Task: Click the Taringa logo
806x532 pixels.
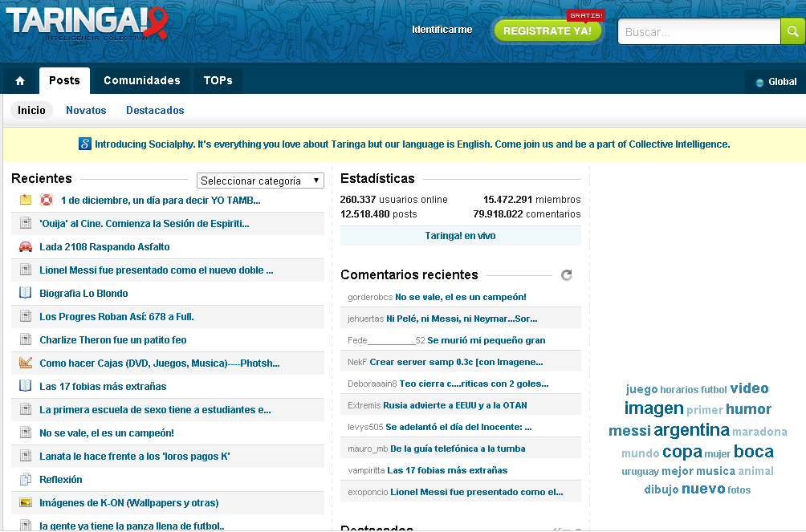Action: coord(88,23)
